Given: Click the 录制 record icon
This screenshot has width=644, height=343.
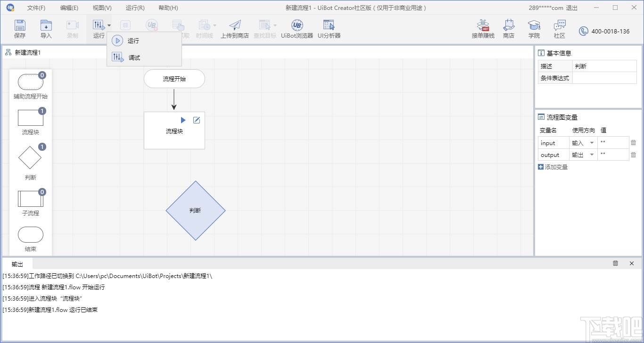Looking at the screenshot, I should [72, 25].
